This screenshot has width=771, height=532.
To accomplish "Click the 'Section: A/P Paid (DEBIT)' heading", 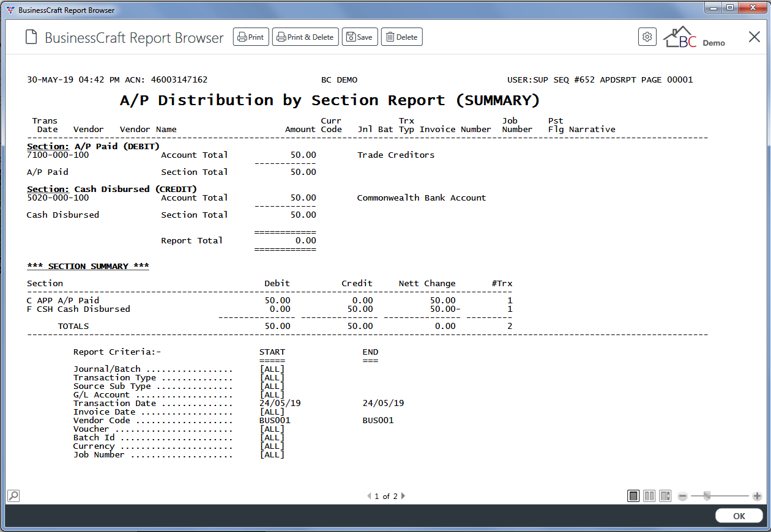I will 93,146.
